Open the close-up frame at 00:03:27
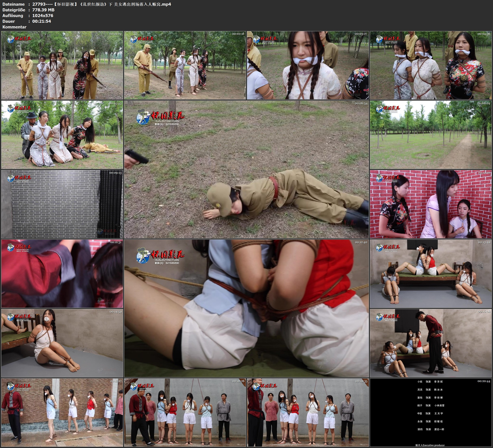Image resolution: width=493 pixels, height=448 pixels. point(308,65)
